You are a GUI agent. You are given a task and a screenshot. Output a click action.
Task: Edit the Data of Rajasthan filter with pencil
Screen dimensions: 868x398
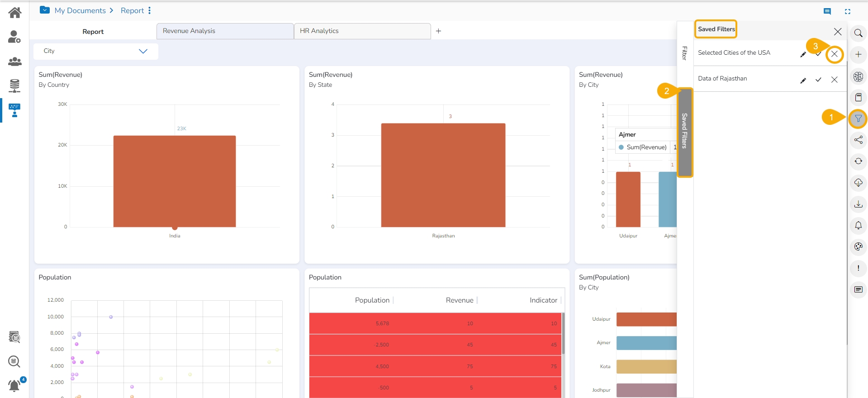click(x=803, y=80)
